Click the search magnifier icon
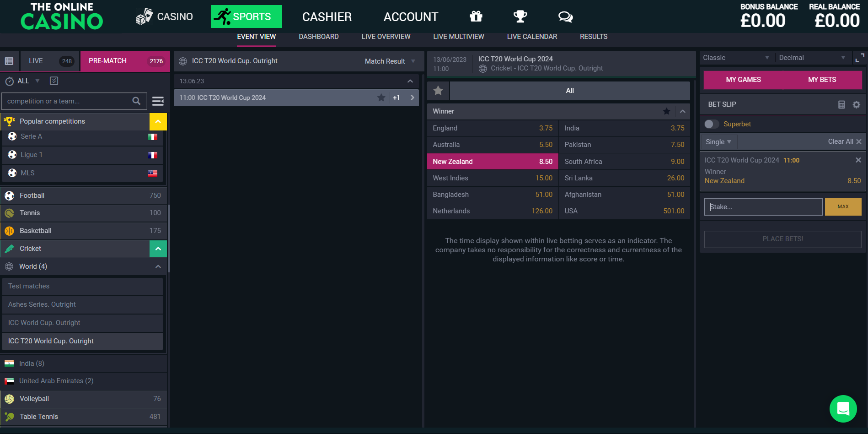The height and width of the screenshot is (434, 868). point(136,101)
